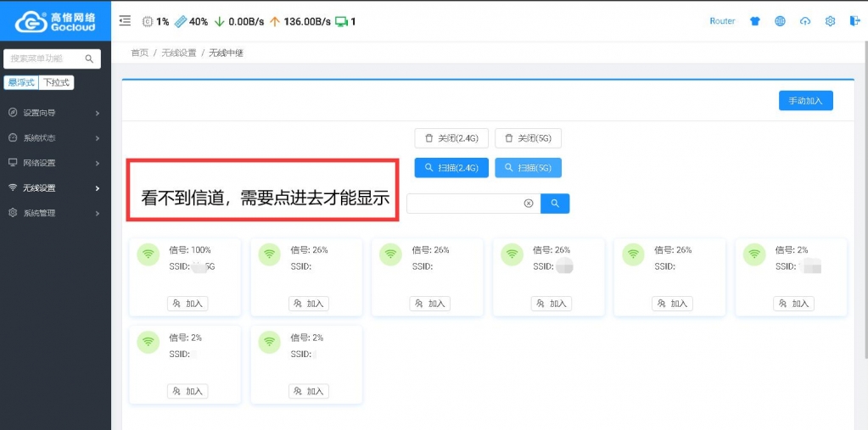Image resolution: width=868 pixels, height=430 pixels.
Task: Clear the search field with the X icon
Action: click(x=528, y=204)
